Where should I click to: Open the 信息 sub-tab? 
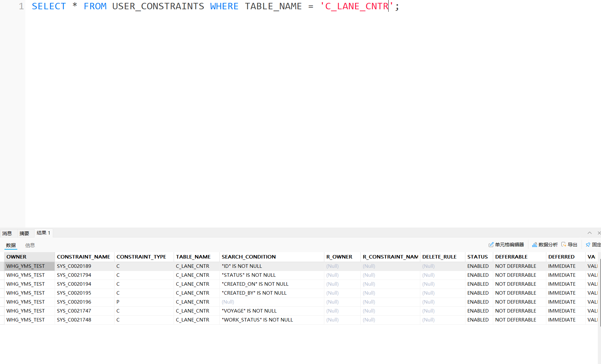(30, 245)
